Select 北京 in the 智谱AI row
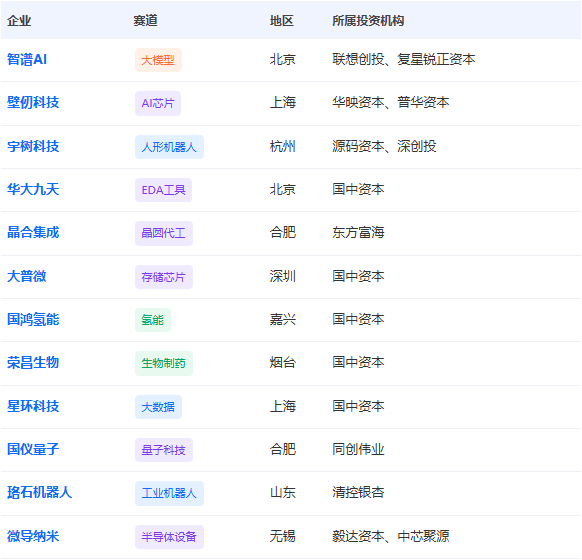The image size is (582, 560). [283, 59]
